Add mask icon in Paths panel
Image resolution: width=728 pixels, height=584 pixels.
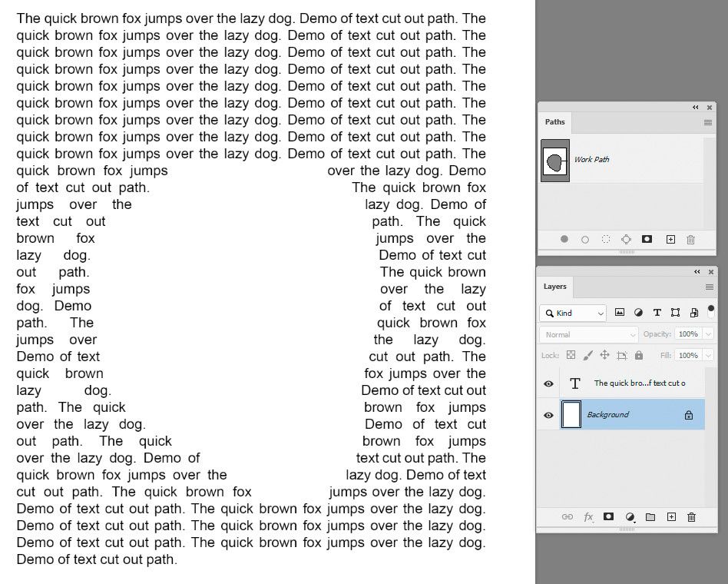click(x=647, y=239)
